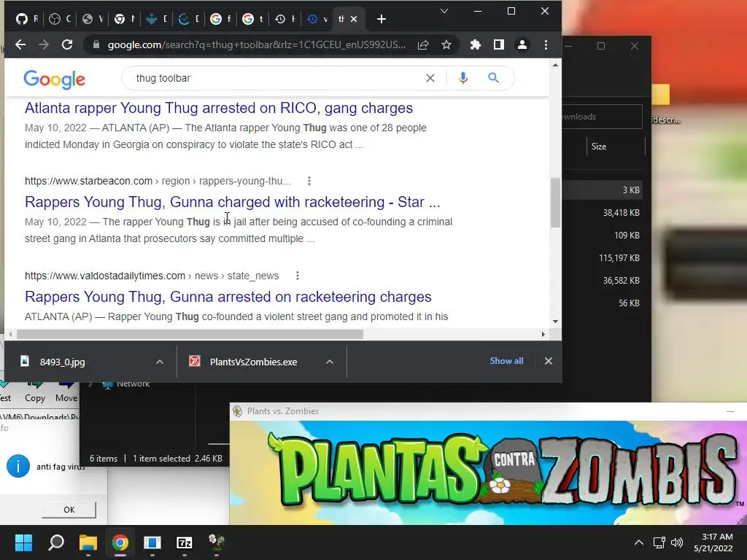The height and width of the screenshot is (560, 747).
Task: Select the 36,582 KB file row
Action: 603,281
